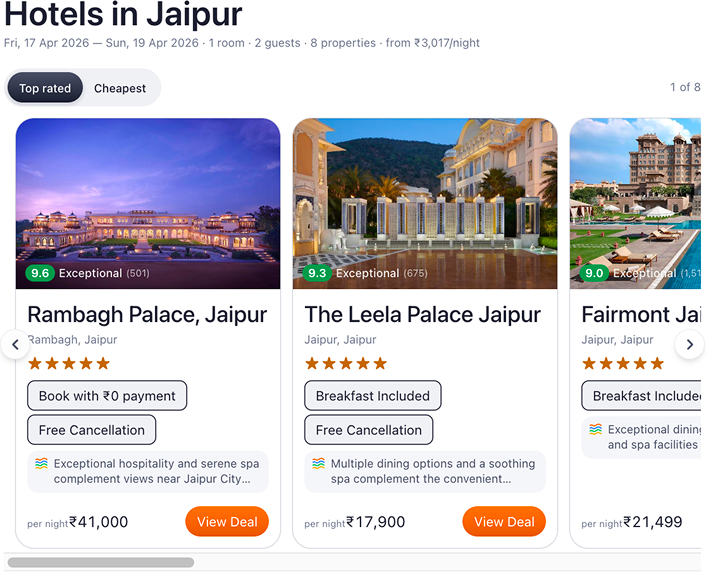The image size is (706, 572).
Task: Click Book with ₹0 payment tag
Action: click(x=107, y=396)
